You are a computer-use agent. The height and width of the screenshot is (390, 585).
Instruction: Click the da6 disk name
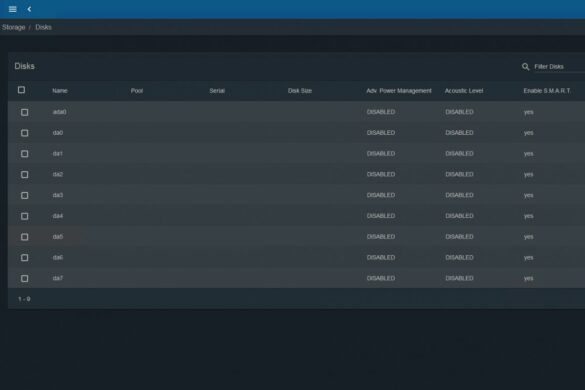pos(58,258)
